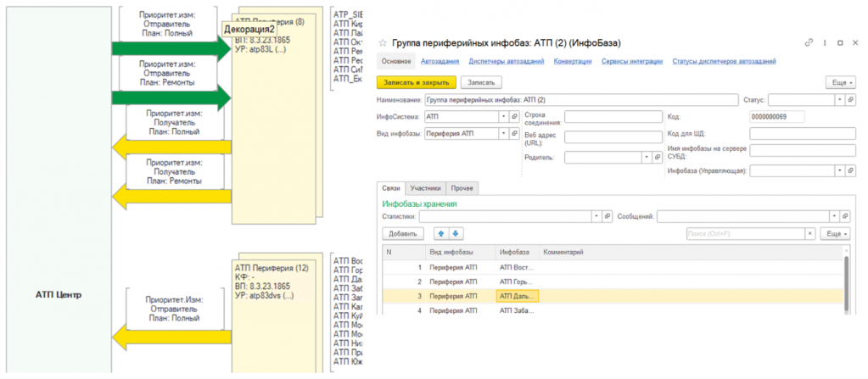Expand the ИнфоСистема dropdown list
The height and width of the screenshot is (379, 868).
tap(503, 117)
